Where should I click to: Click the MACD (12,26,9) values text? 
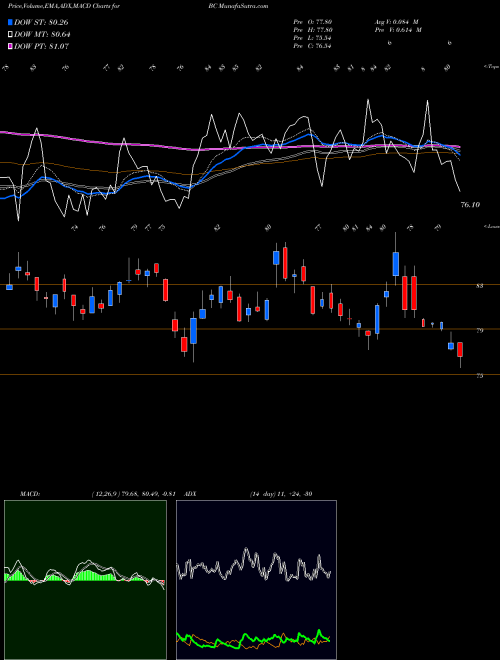click(133, 494)
